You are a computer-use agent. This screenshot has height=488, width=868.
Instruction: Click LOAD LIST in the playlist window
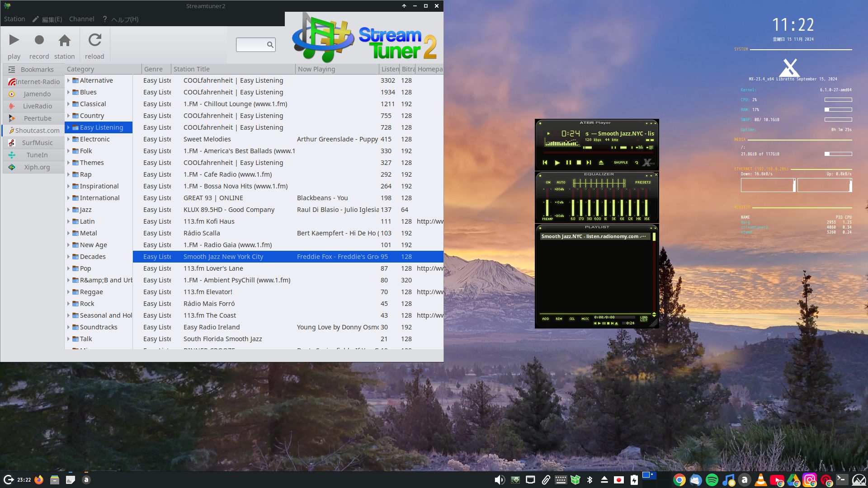point(644,319)
